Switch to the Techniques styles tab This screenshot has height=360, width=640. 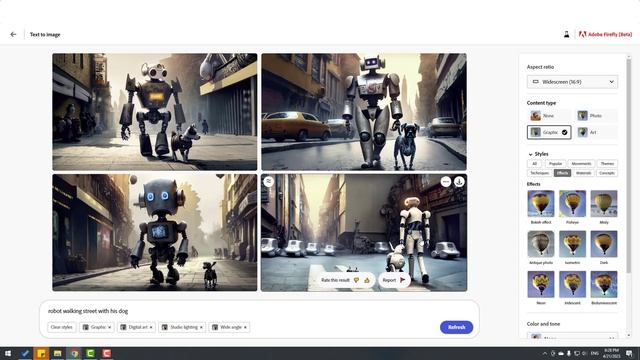click(540, 173)
